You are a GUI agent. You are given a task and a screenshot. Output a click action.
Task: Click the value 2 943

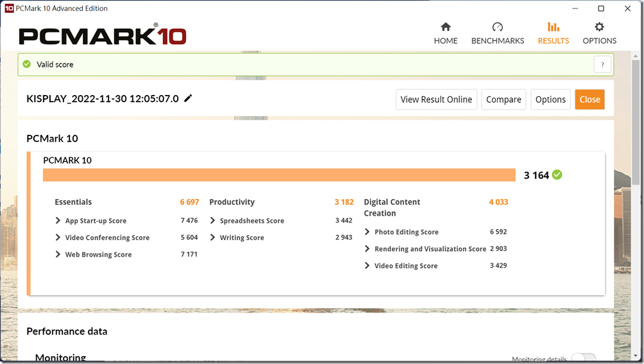pos(344,238)
